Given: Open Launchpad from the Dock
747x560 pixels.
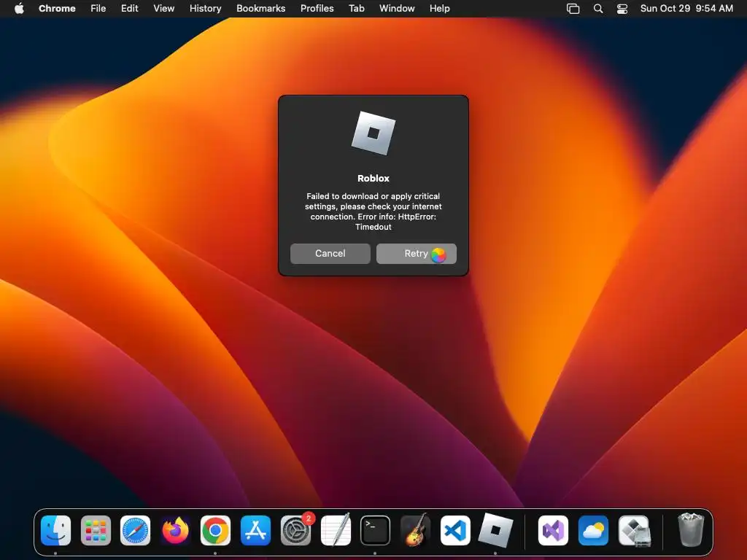Looking at the screenshot, I should (x=96, y=530).
